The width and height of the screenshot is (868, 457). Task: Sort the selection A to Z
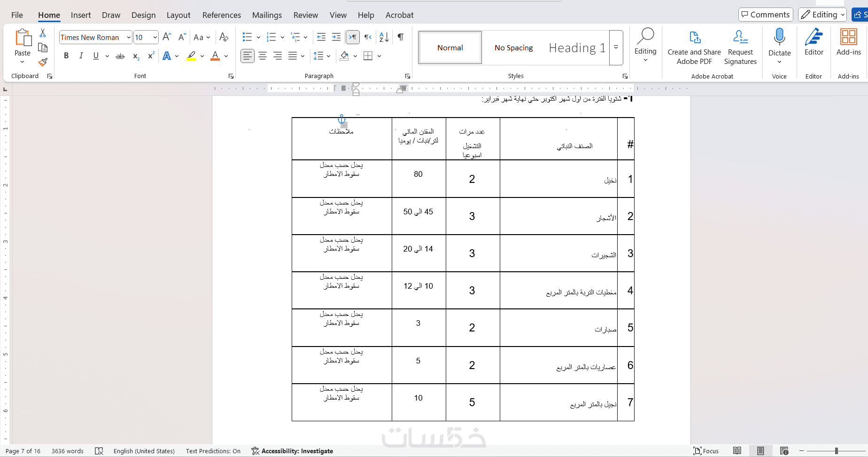tap(384, 37)
